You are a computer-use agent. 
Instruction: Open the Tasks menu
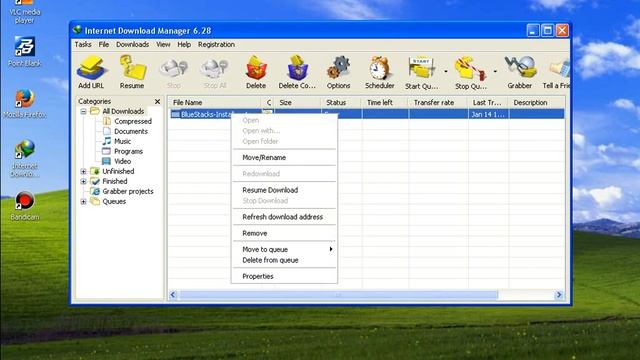pos(83,44)
